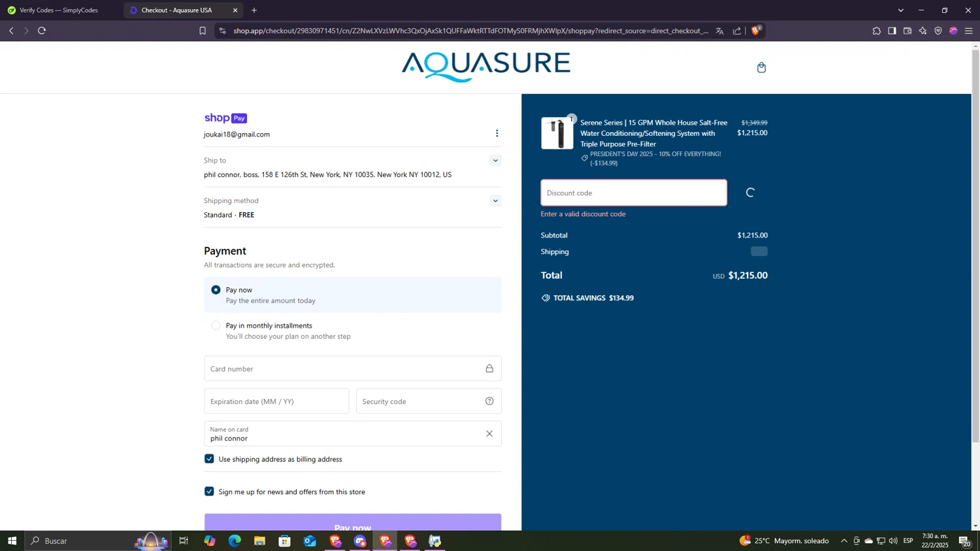
Task: Open the weather widget 25°C Mayorm. soleado
Action: click(784, 541)
